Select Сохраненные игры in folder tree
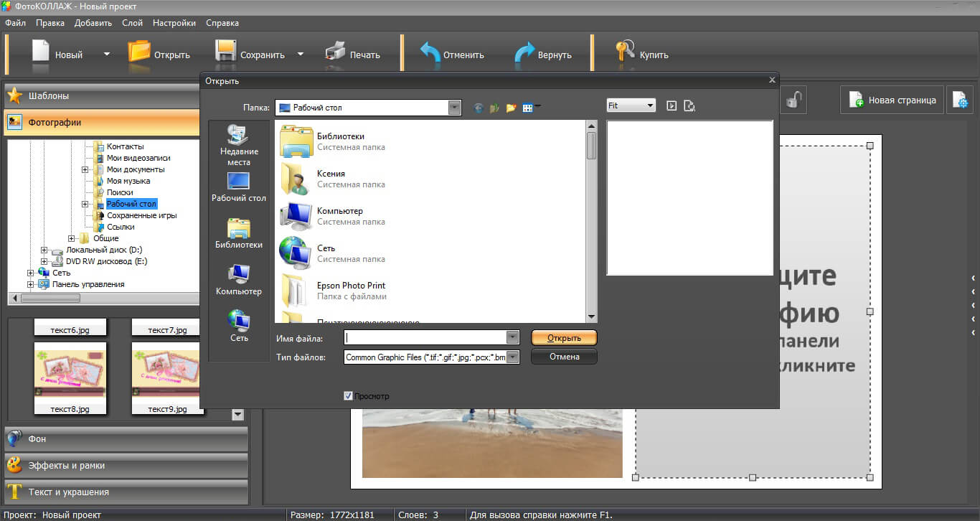Viewport: 980px width, 521px height. coord(141,215)
